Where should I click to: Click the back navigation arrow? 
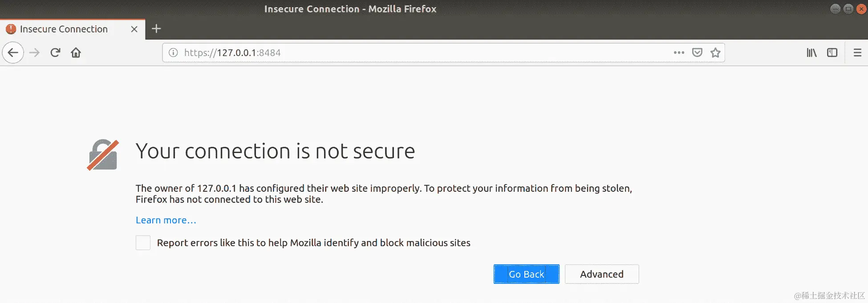13,53
